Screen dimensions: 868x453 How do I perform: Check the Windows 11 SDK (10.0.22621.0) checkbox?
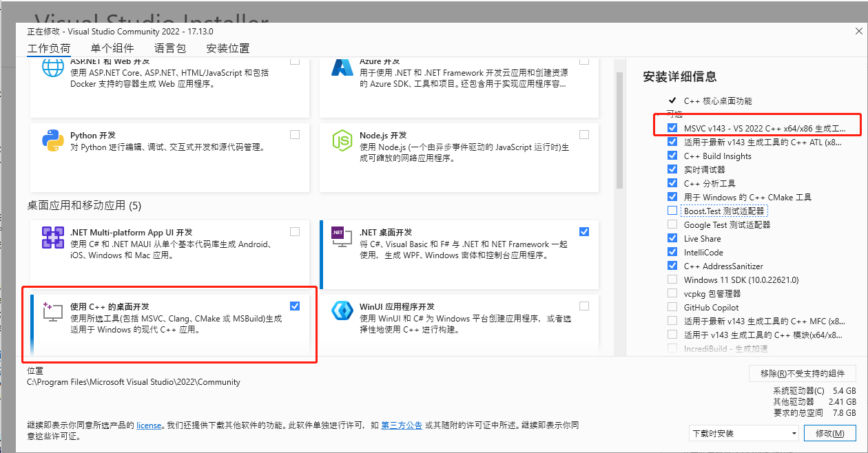[x=672, y=280]
